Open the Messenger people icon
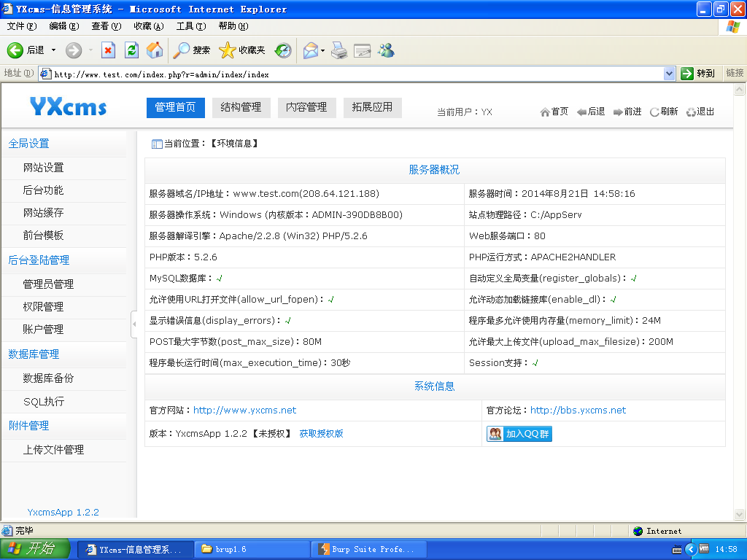Screen dimensions: 747x560 coord(386,50)
